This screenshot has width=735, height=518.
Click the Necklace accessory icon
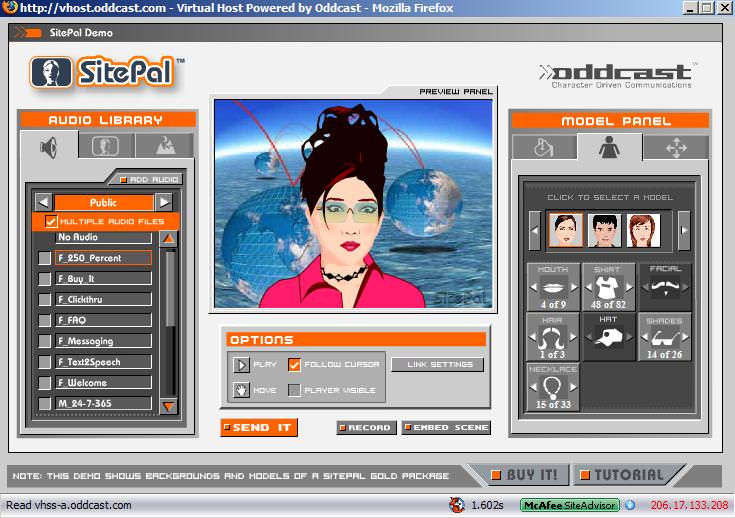coord(552,388)
